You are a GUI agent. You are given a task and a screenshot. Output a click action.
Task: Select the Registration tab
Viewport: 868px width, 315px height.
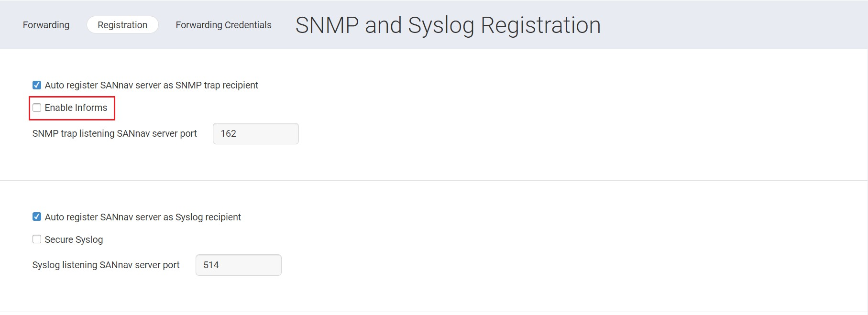[122, 25]
